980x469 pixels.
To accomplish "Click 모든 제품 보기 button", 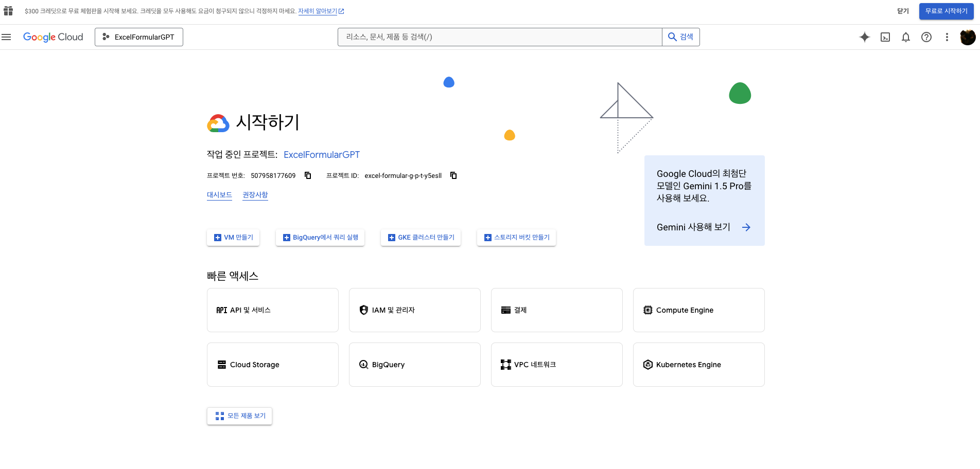I will (240, 416).
